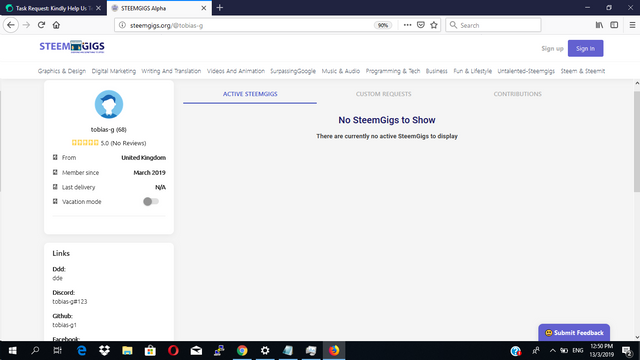640x360 pixels.
Task: Open Firefox library icon
Action: tap(599, 25)
